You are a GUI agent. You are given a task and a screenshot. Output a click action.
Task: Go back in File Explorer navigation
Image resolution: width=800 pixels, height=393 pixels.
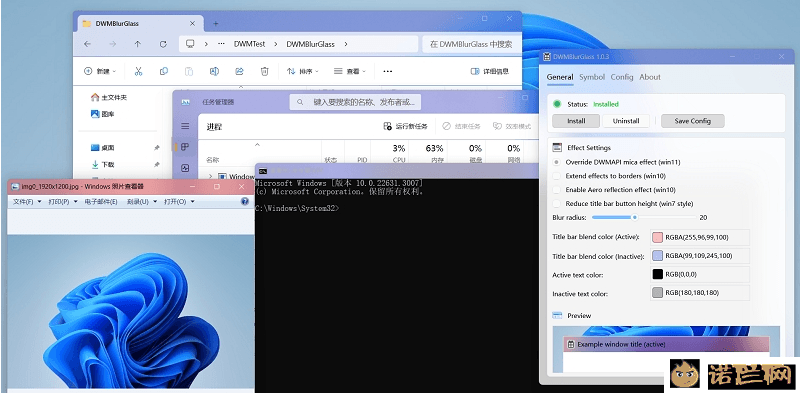87,44
